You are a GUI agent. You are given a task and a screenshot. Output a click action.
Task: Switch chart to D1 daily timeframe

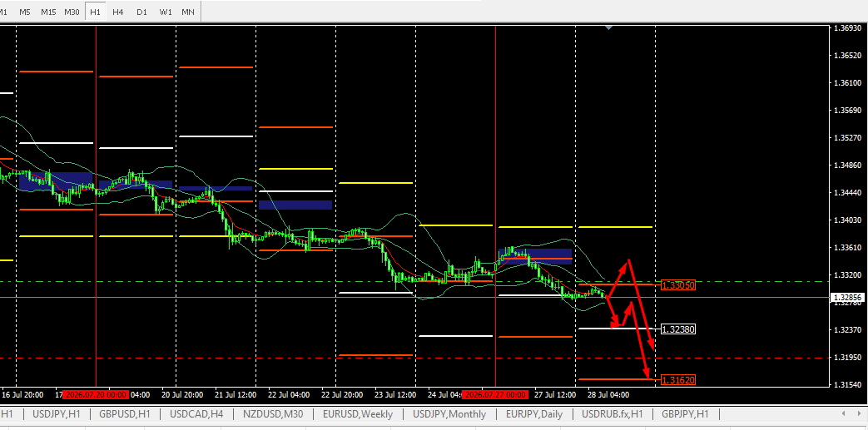click(141, 12)
